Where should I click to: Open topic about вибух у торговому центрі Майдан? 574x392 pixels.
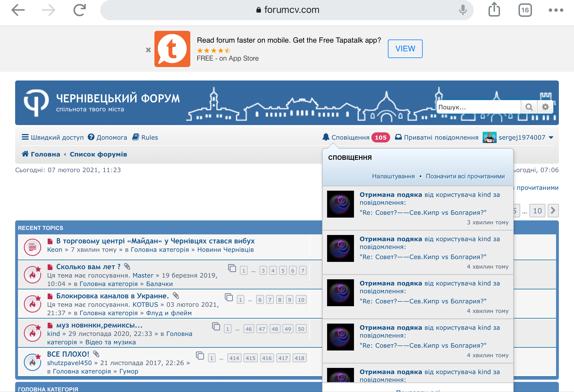click(155, 241)
